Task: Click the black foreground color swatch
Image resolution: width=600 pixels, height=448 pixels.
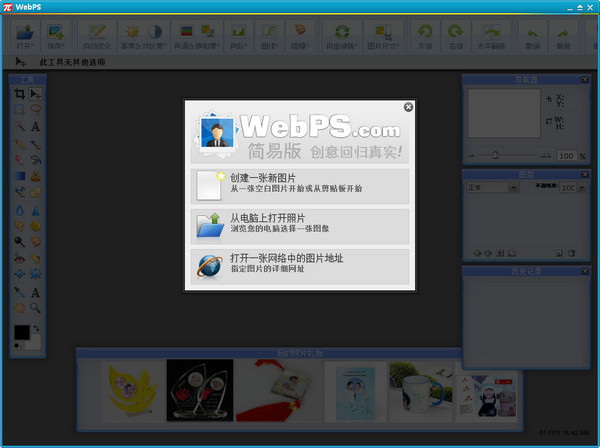Action: (22, 333)
